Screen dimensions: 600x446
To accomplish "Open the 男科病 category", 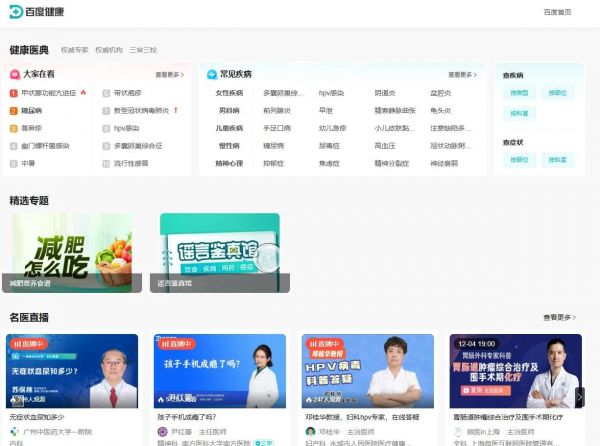I will click(229, 111).
